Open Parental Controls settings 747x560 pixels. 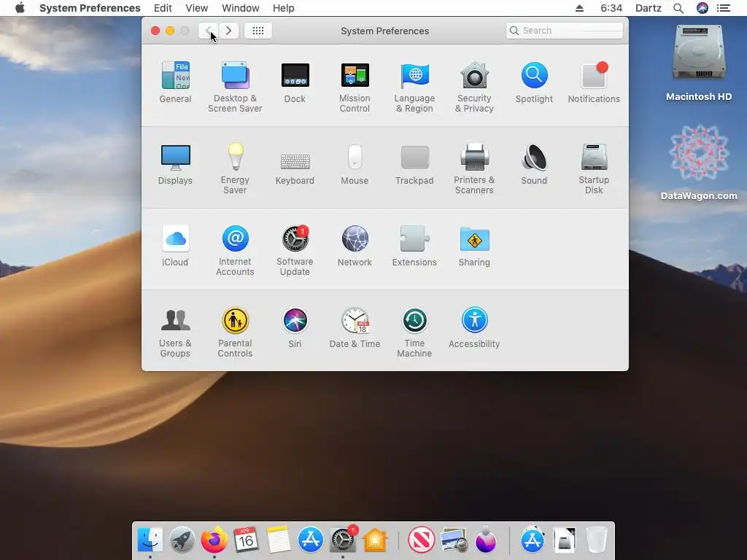pos(235,332)
